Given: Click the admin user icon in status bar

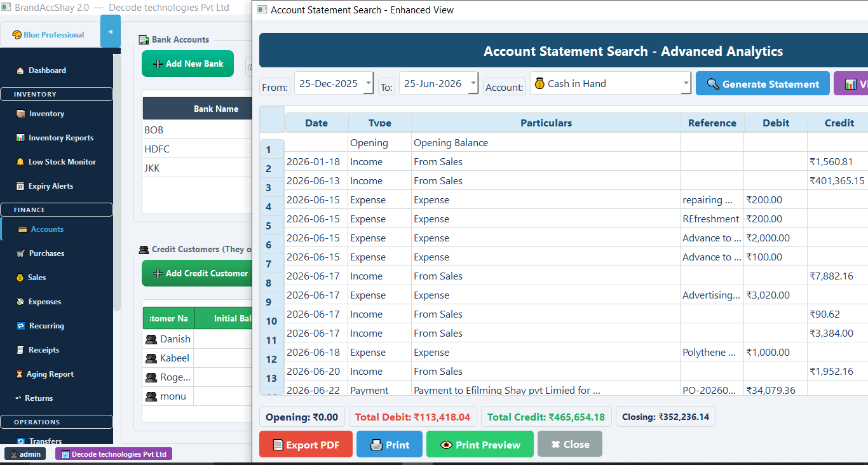Looking at the screenshot, I should 14,454.
